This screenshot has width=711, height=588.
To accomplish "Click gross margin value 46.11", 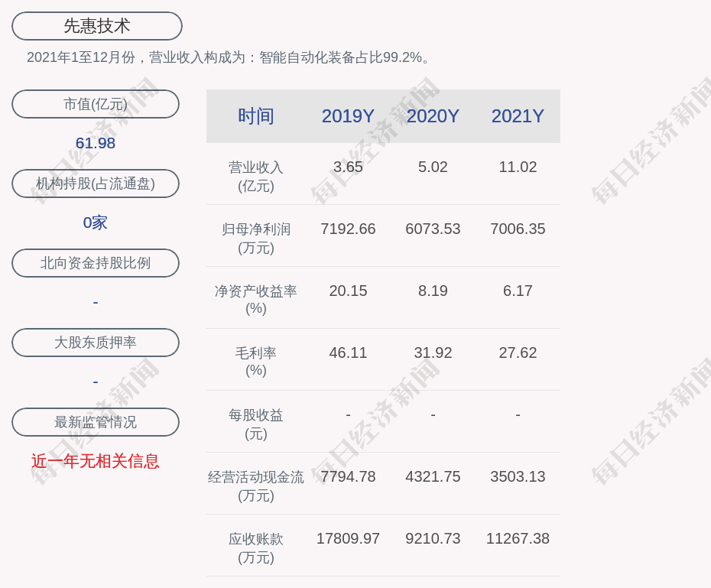I will [348, 352].
